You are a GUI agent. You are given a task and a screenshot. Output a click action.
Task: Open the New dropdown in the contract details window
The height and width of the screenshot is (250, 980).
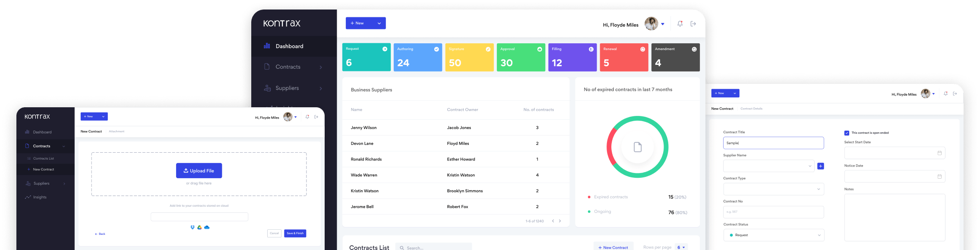point(734,93)
